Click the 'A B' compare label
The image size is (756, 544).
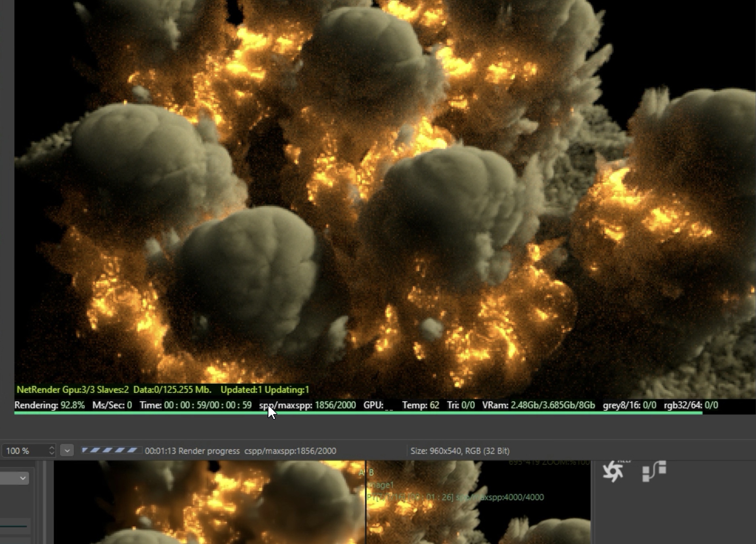(x=366, y=472)
